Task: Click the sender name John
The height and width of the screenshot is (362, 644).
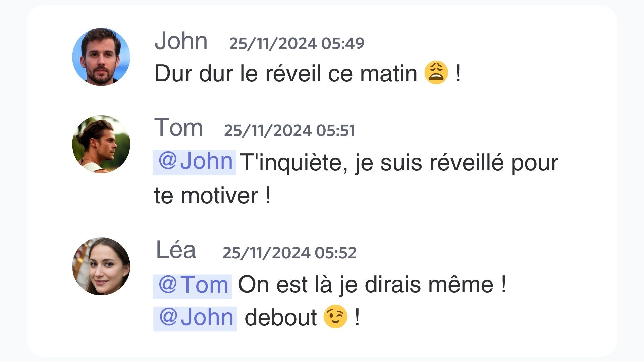Action: click(181, 41)
